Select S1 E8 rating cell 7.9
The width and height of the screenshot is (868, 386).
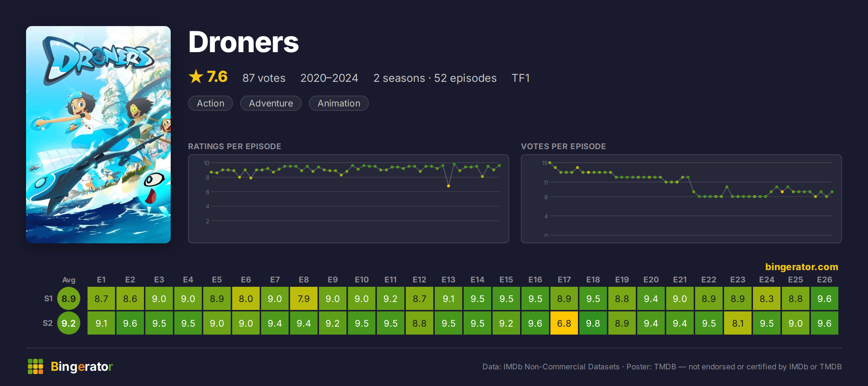coord(304,299)
